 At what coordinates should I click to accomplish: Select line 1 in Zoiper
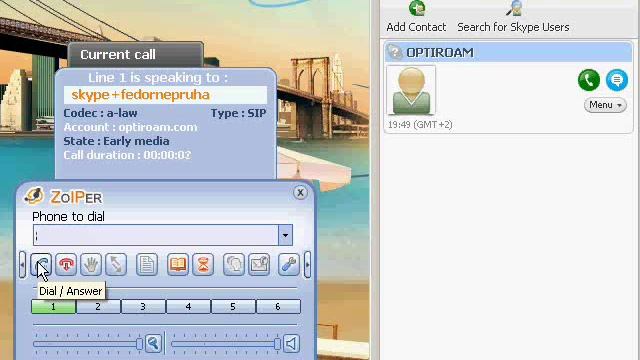click(53, 307)
